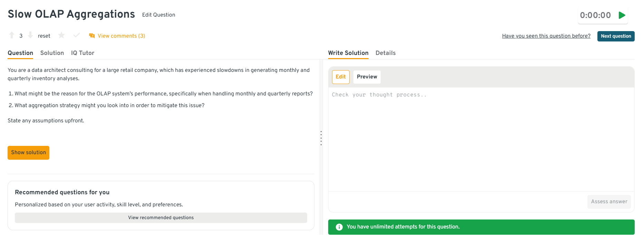Start the timer with the play icon
Screen dimensions: 644x243
tap(622, 15)
